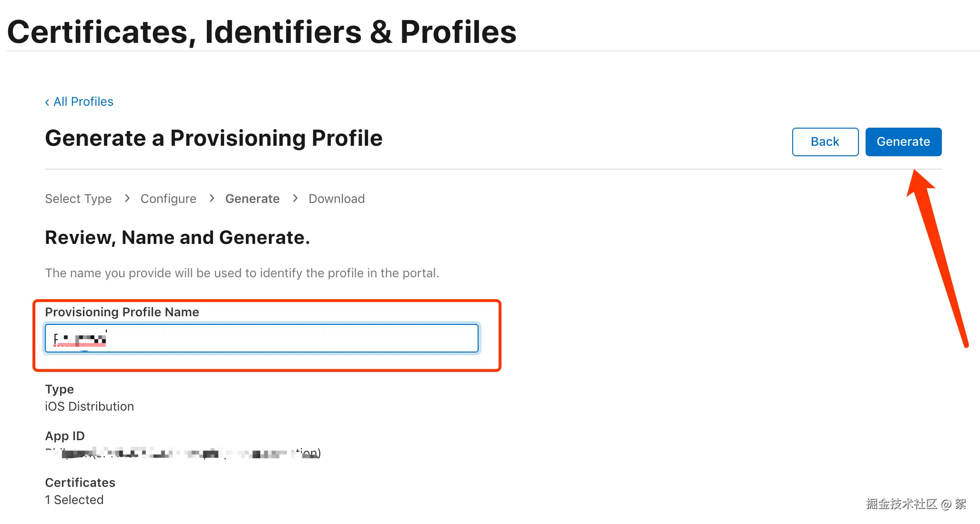Screen dimensions: 980x524
Task: Click the All Profiles back link
Action: coord(83,101)
